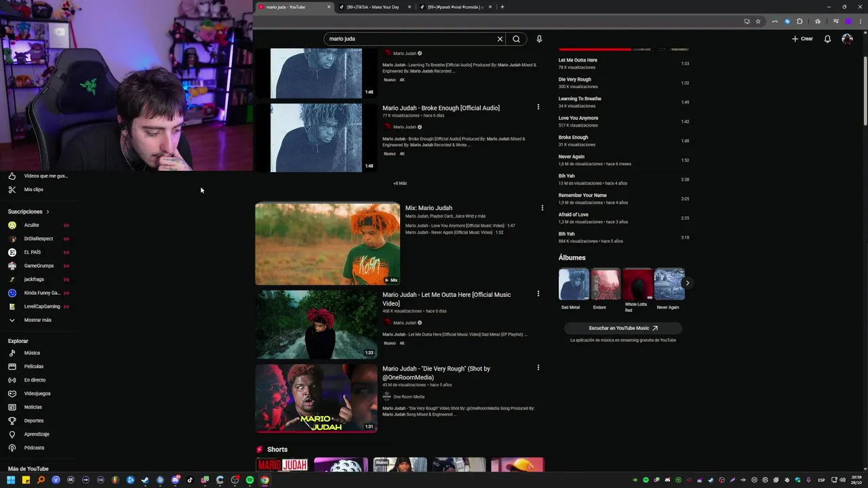
Task: Open Discord from the Windows taskbar
Action: pos(175,480)
